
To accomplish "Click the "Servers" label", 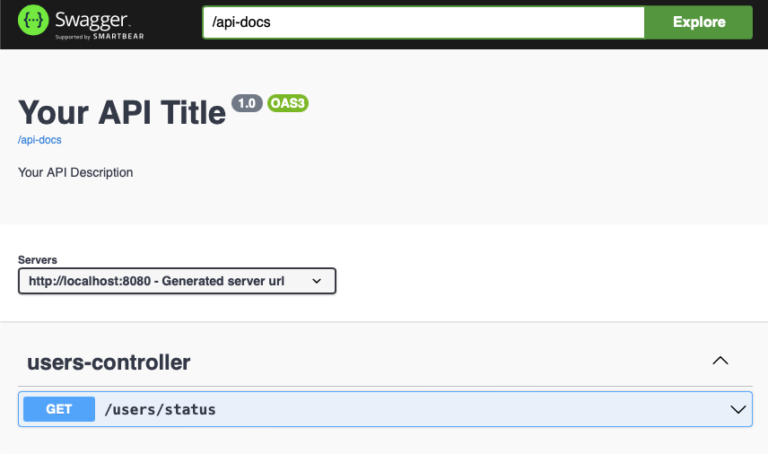I will pos(37,260).
